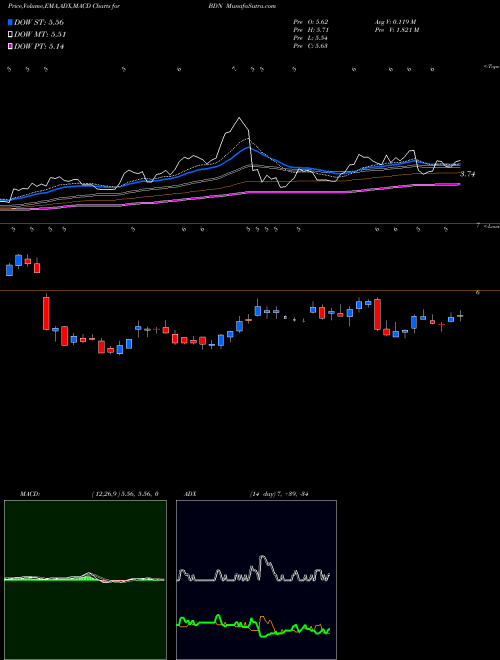Click the Avg V: 6.119 M value
Image resolution: width=500 pixels, height=660 pixels.
pyautogui.click(x=395, y=22)
